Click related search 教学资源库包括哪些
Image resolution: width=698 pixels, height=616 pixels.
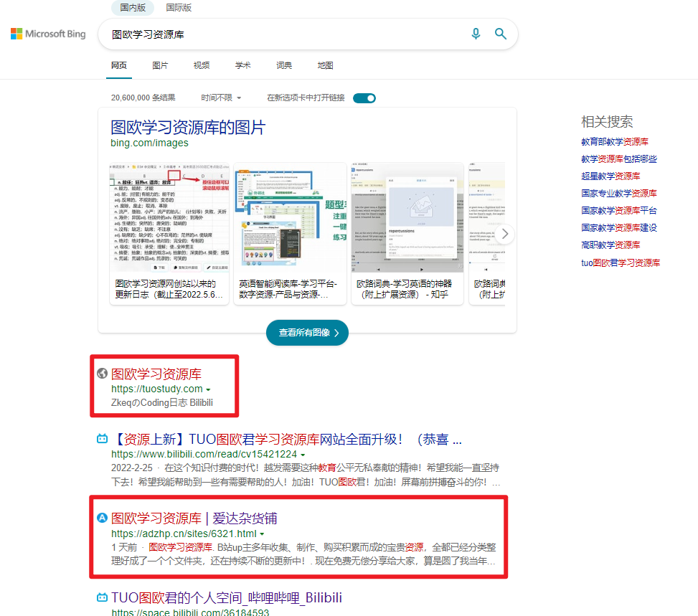pos(619,159)
